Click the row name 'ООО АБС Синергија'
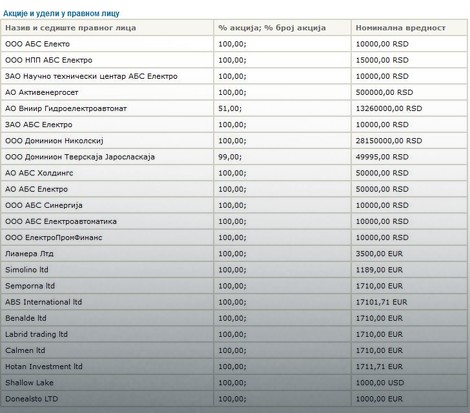The image size is (470, 413). click(x=43, y=205)
